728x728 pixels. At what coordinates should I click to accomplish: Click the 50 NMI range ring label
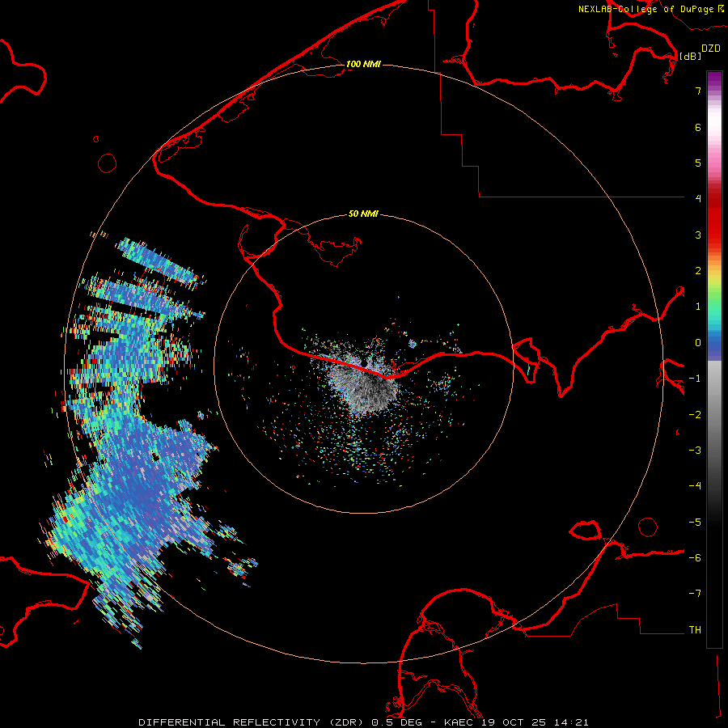click(363, 214)
